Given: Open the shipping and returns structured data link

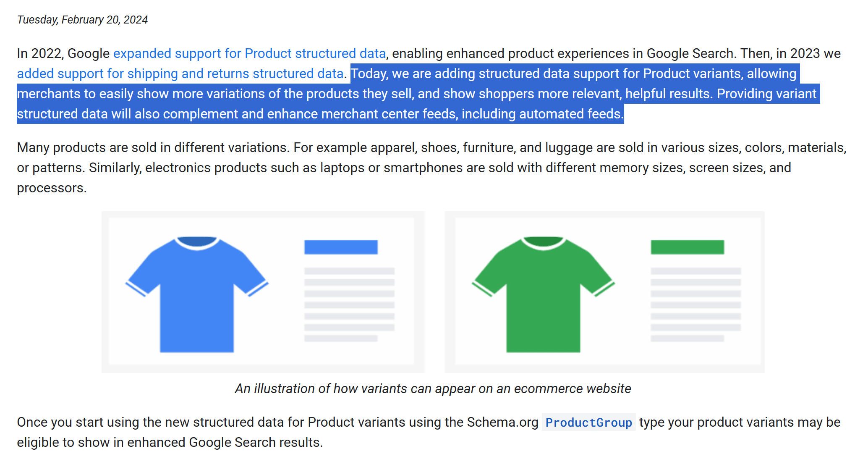Looking at the screenshot, I should click(x=180, y=74).
